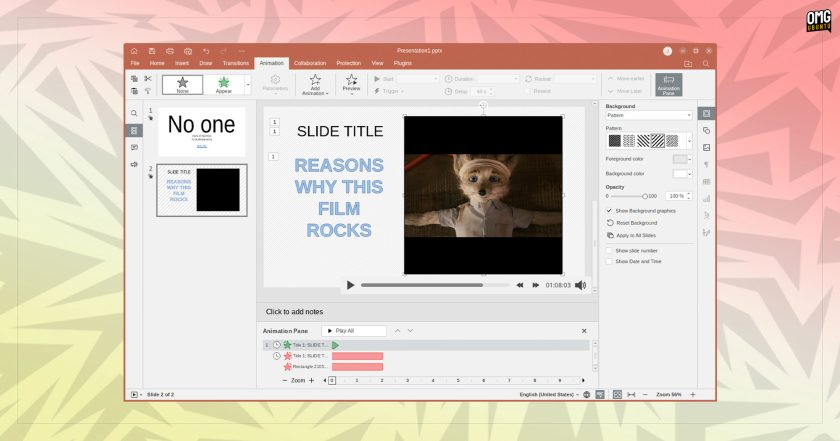Image resolution: width=840 pixels, height=441 pixels.
Task: Save the presentation with the disk icon
Action: (x=152, y=51)
